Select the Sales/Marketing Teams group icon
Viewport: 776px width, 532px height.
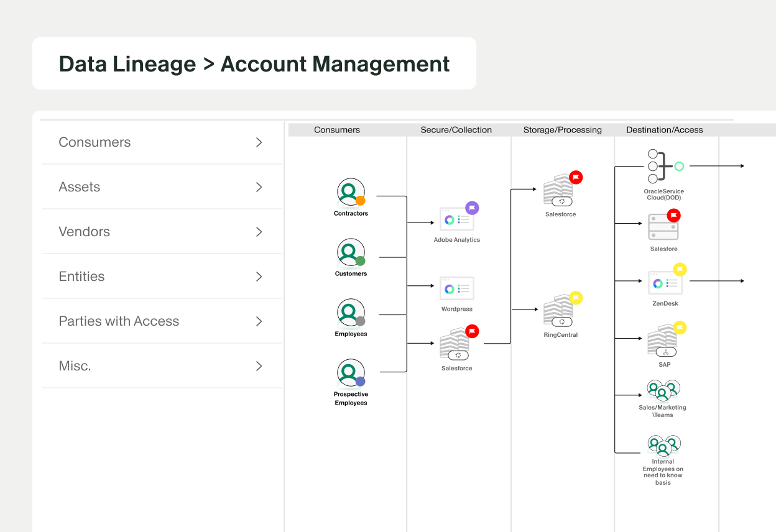click(x=663, y=390)
